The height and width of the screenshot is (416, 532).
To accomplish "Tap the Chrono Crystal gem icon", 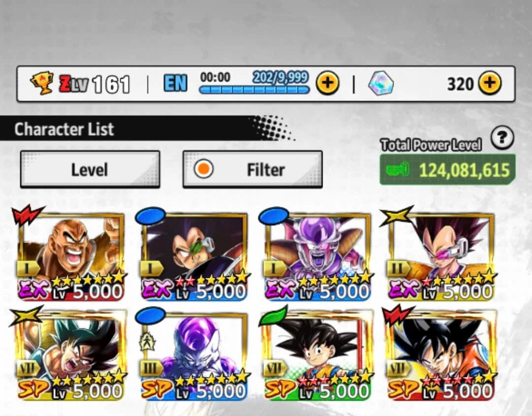I will pos(381,83).
